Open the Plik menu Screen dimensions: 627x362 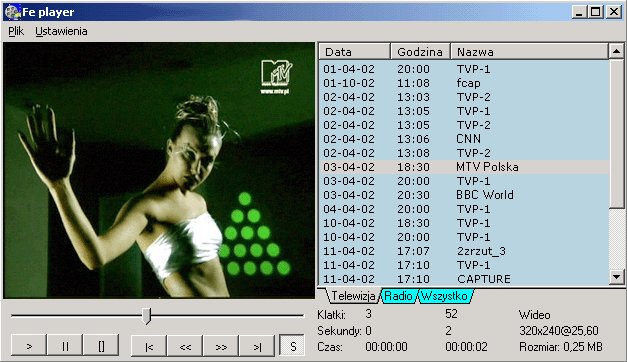16,31
